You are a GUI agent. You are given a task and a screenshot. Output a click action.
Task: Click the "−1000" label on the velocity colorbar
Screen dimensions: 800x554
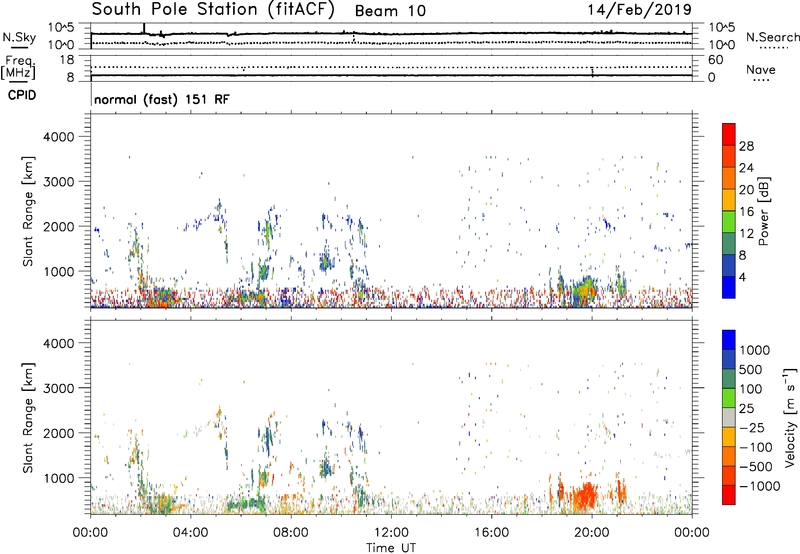(x=760, y=486)
